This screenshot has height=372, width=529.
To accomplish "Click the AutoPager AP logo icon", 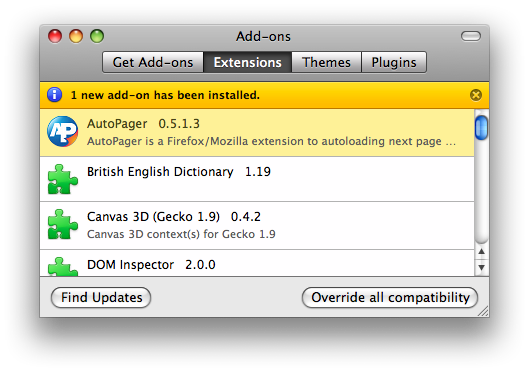I will tap(62, 131).
